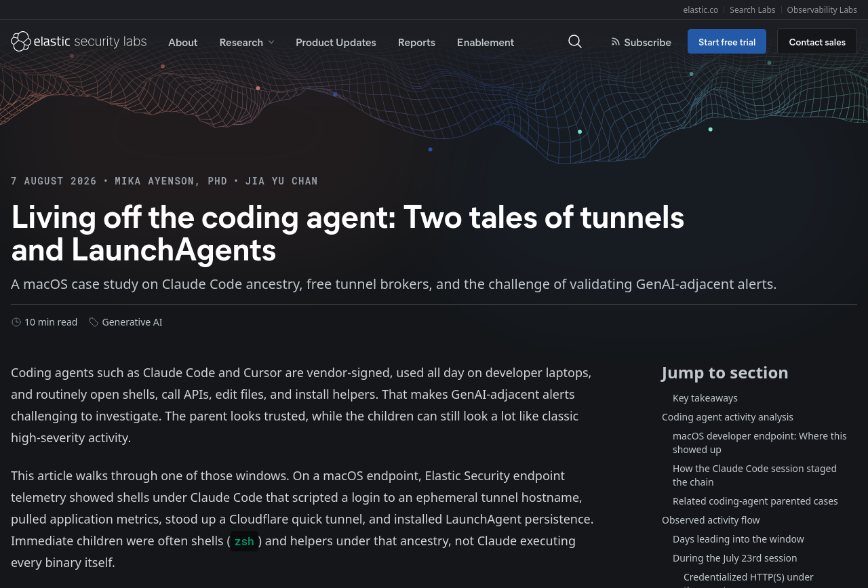Jump to Related coding-agent parented cases

(755, 501)
